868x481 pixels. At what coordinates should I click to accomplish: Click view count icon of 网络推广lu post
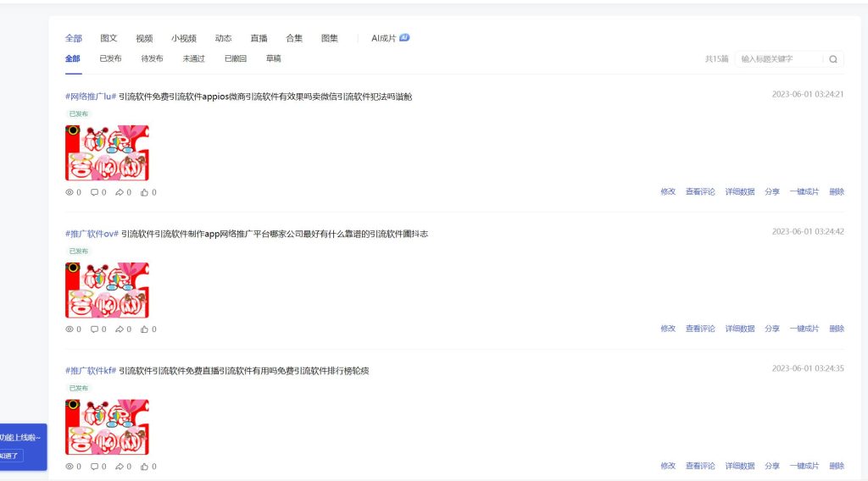tap(70, 192)
